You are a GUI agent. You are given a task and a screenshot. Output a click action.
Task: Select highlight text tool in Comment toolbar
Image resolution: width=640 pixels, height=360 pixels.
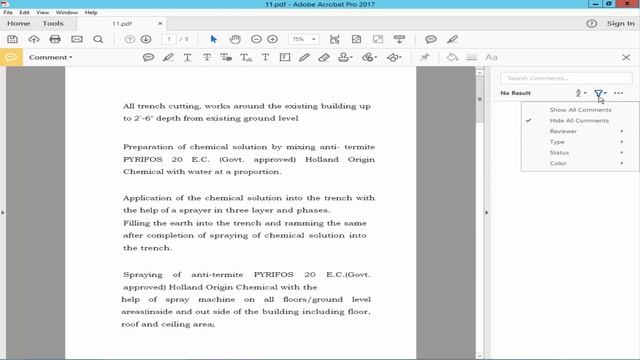[168, 57]
